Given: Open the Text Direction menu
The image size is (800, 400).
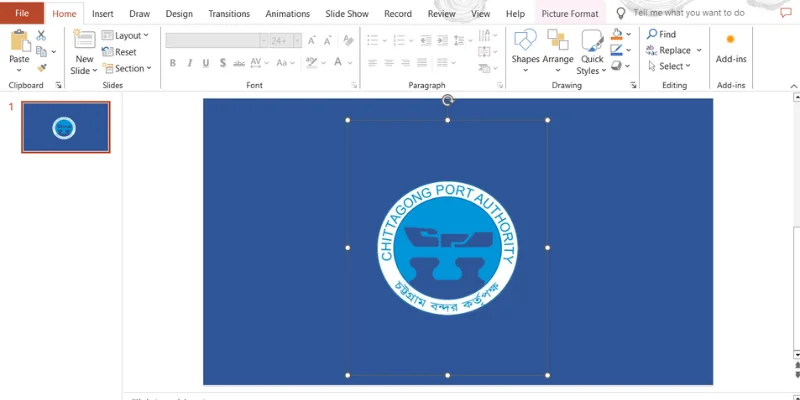Looking at the screenshot, I should tap(488, 35).
